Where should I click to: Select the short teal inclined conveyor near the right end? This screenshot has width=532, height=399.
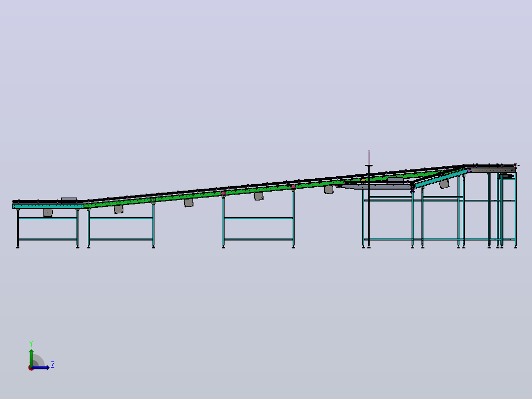(441, 178)
